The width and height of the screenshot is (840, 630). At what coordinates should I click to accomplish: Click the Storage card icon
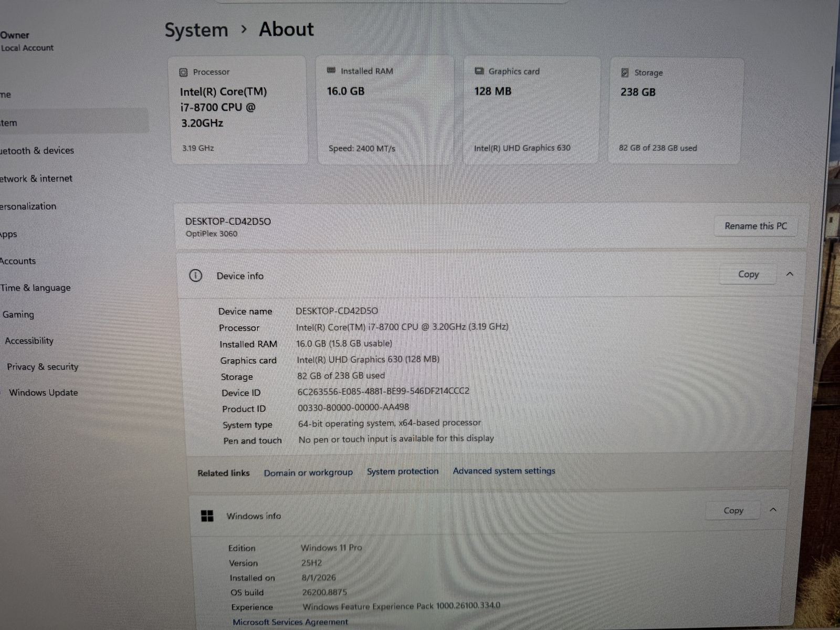pyautogui.click(x=625, y=72)
